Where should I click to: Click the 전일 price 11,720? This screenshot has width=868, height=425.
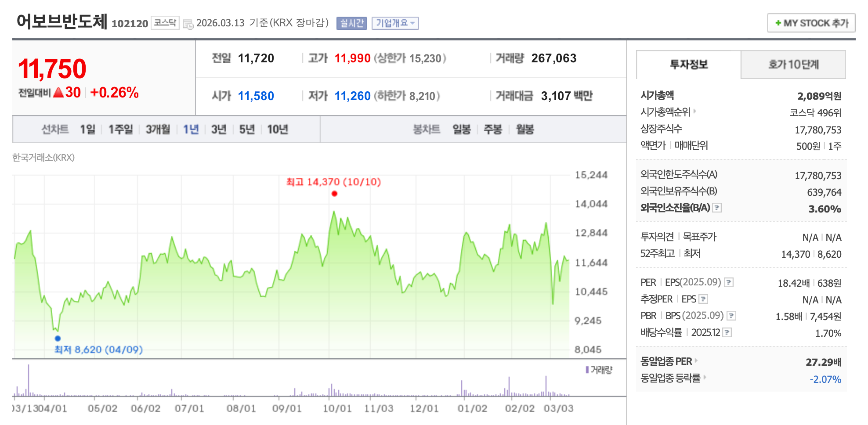256,58
